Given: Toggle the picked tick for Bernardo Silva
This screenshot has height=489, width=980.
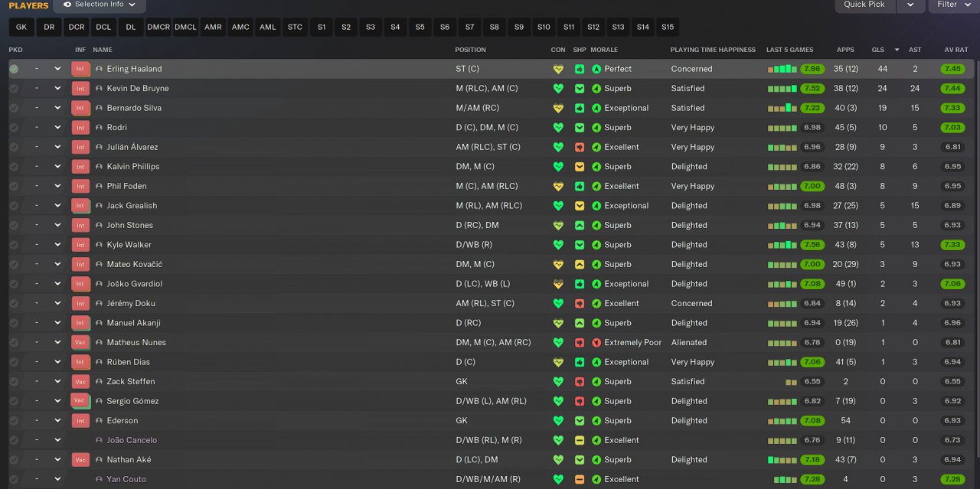Looking at the screenshot, I should (14, 108).
